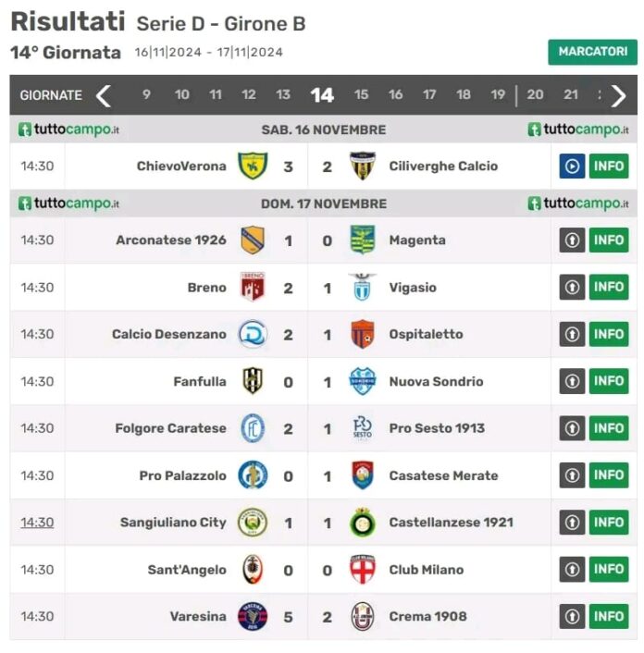This screenshot has height=653, width=644.
Task: Click the Club Milano red cross crest
Action: point(363,569)
